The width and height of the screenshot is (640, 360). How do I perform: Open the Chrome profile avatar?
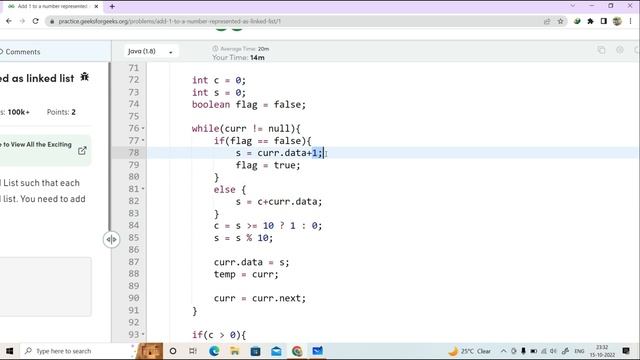pos(617,21)
